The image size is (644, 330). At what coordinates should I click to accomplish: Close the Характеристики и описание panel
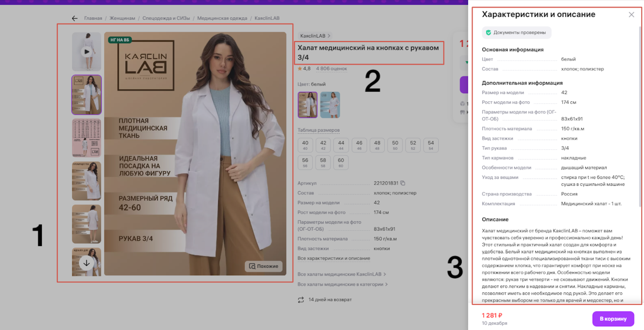coord(631,15)
